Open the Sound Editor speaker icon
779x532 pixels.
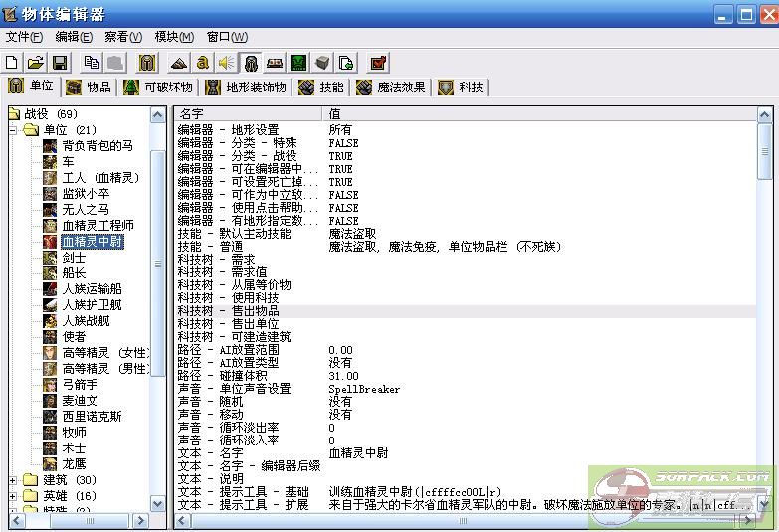227,63
